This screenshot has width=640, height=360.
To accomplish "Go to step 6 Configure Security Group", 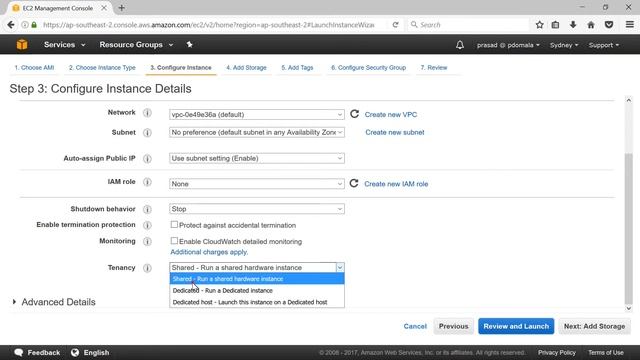I will (368, 68).
